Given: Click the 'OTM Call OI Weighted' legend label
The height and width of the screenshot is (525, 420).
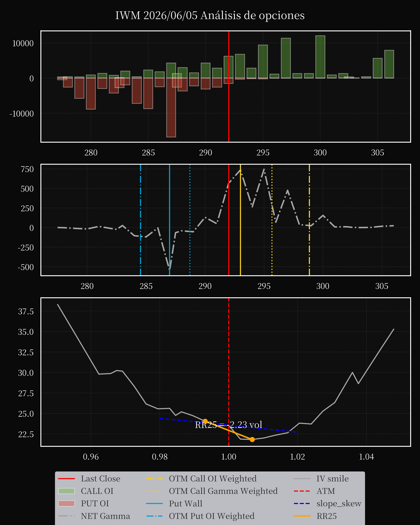Looking at the screenshot, I should (x=213, y=478).
